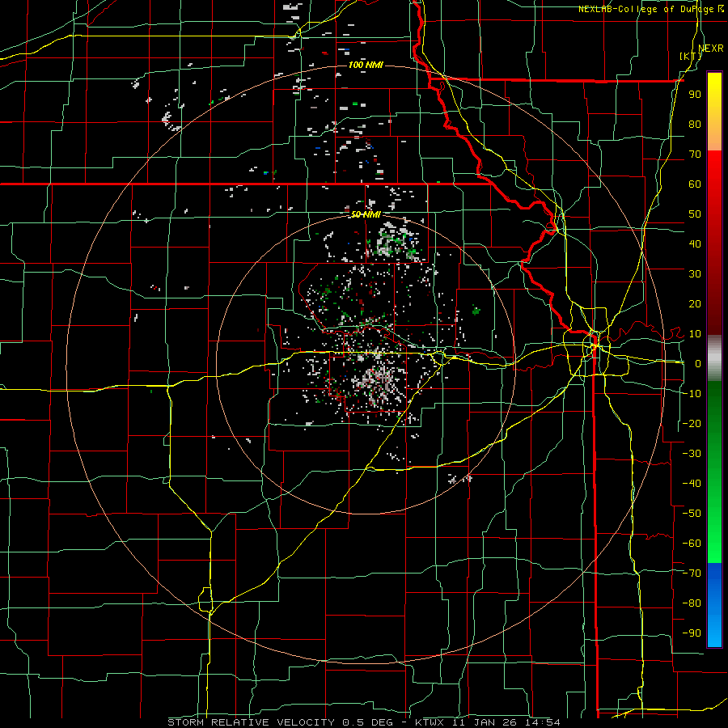Pick the yellow top segment of the velocity color bar
This screenshot has width=728, height=728.
point(714,99)
